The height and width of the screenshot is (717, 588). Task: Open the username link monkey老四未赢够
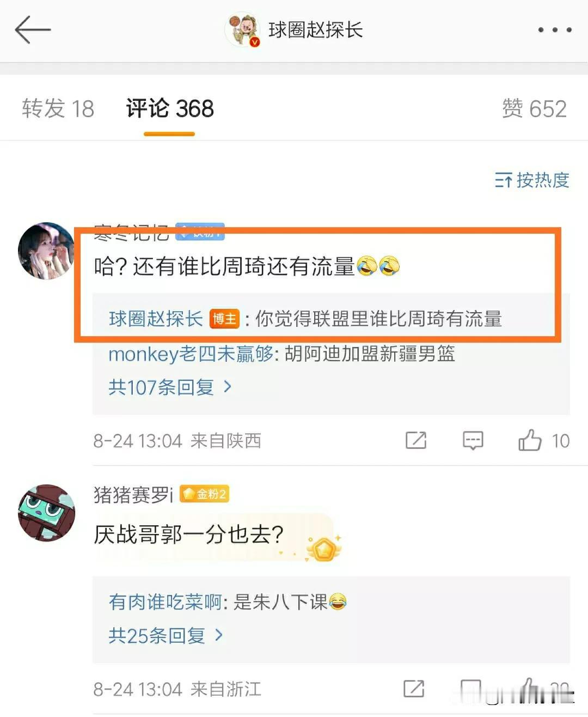click(x=191, y=354)
